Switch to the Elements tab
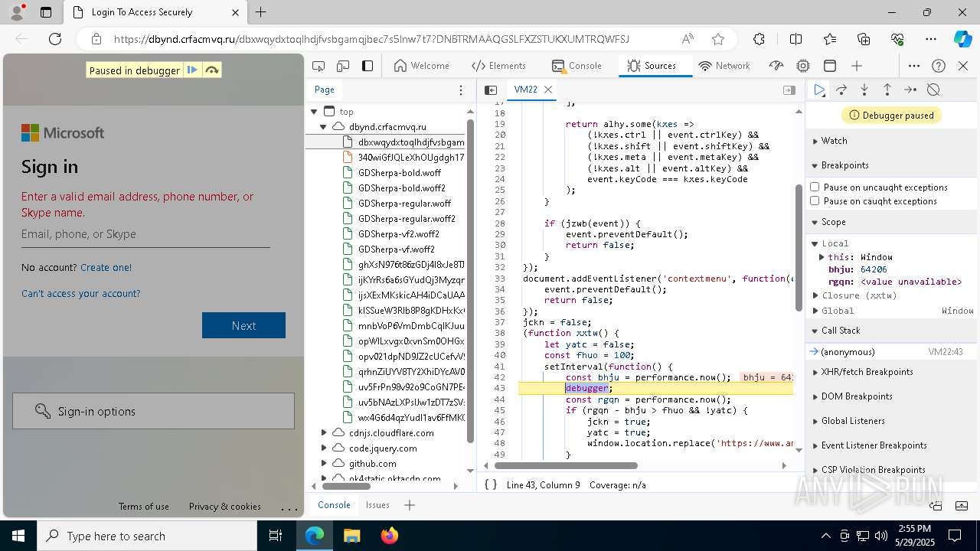The image size is (980, 551). tap(498, 66)
